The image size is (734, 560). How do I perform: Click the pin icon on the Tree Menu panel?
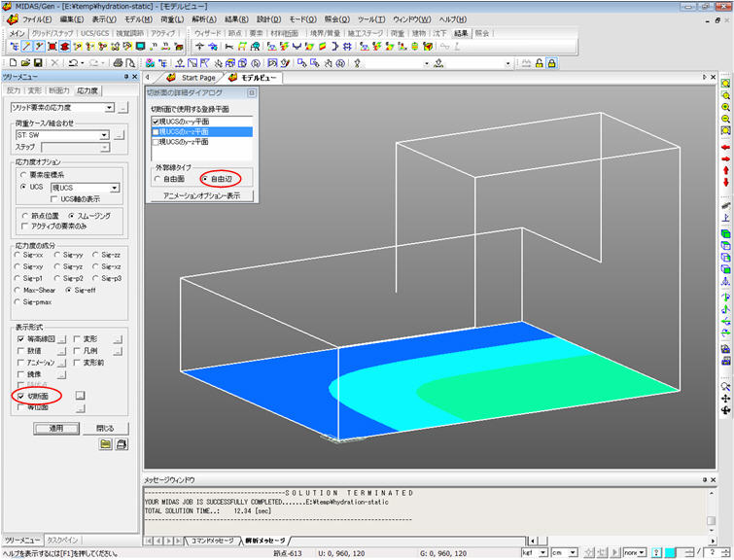pyautogui.click(x=126, y=77)
